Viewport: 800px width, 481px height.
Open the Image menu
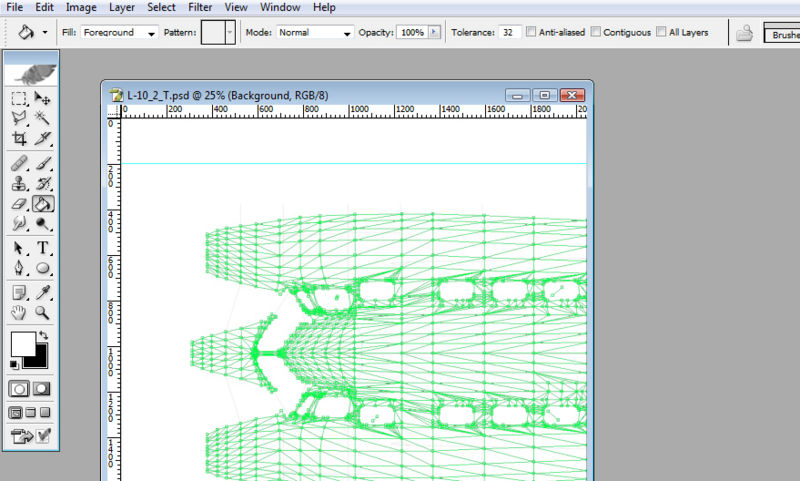tap(81, 7)
